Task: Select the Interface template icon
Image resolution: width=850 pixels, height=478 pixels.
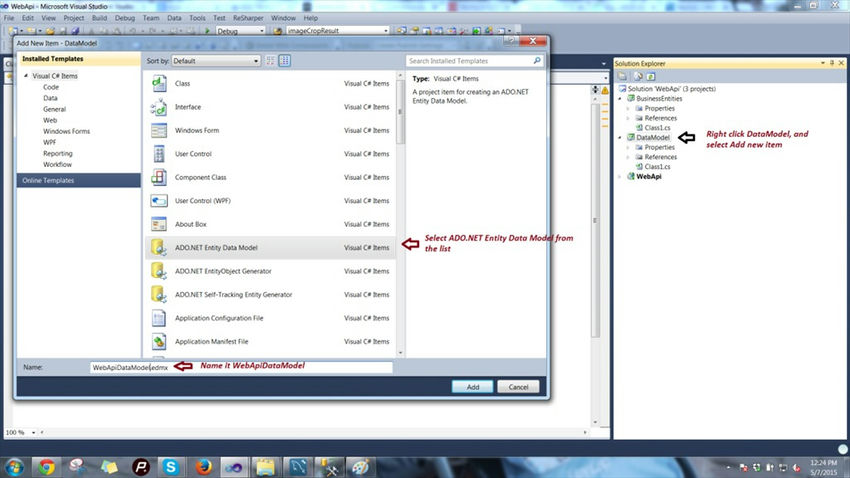Action: [159, 107]
